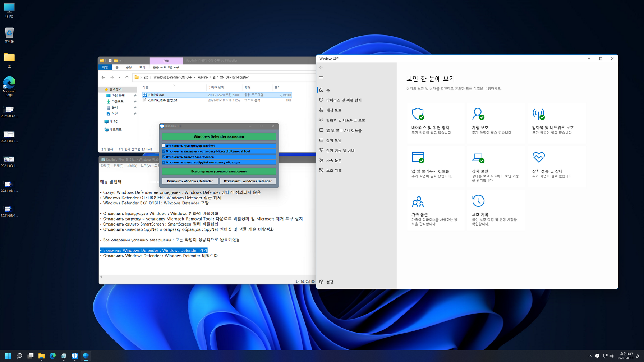644x362 pixels.
Task: Open 바이러스 및 위협 방지 tile in Windows 보안
Action: click(436, 123)
